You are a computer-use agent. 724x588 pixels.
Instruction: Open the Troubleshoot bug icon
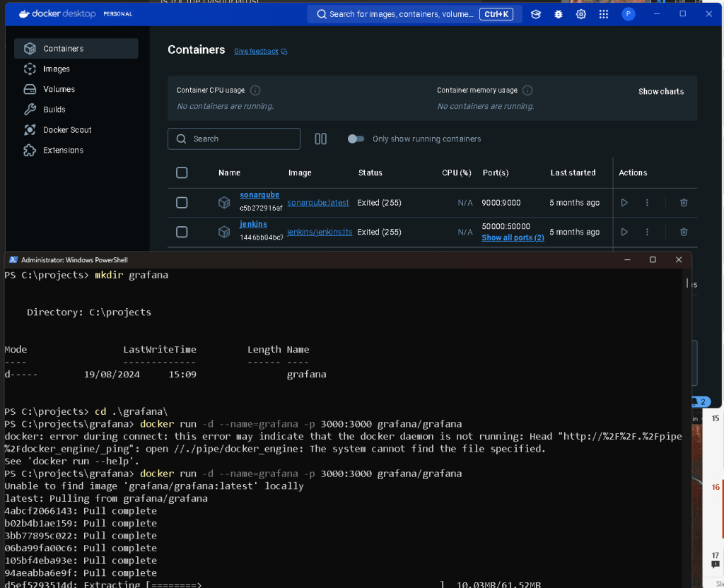coord(559,14)
